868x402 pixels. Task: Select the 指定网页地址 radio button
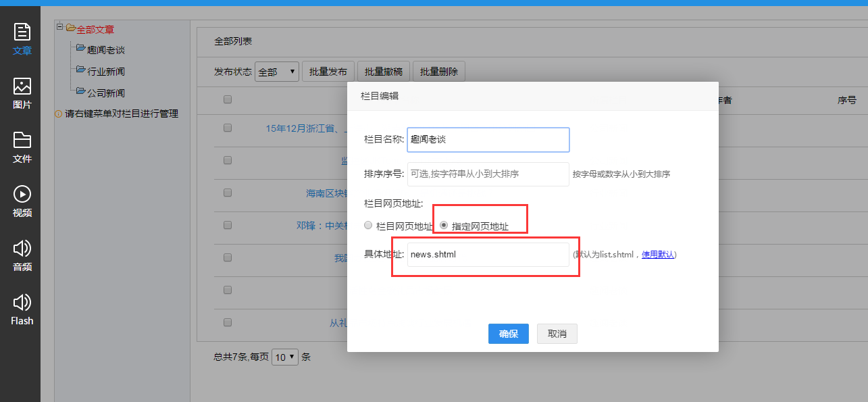(x=444, y=226)
